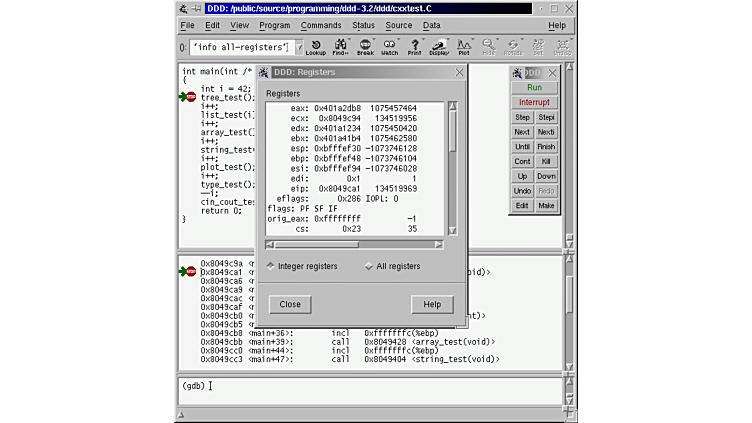Screen dimensions: 752x423
Task: Click the Stepi command button
Action: [x=546, y=117]
